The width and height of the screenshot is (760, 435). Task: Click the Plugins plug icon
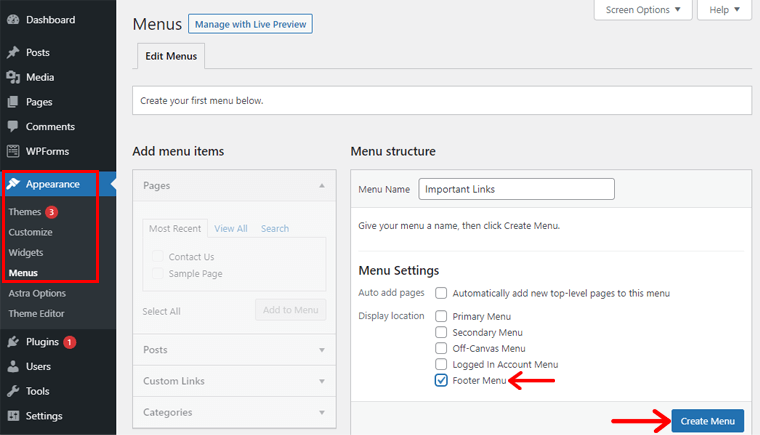[13, 342]
